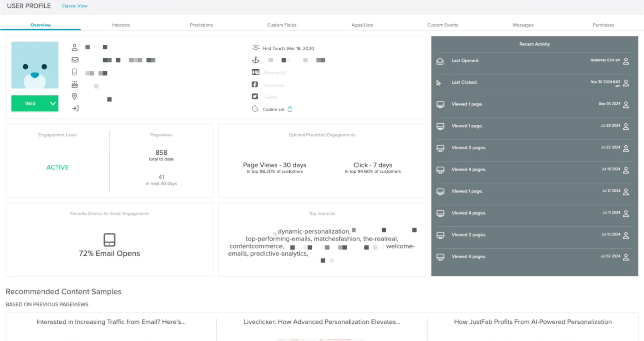Image resolution: width=644 pixels, height=341 pixels.
Task: Click user icon beside Nov 30 2024
Action: point(626,83)
